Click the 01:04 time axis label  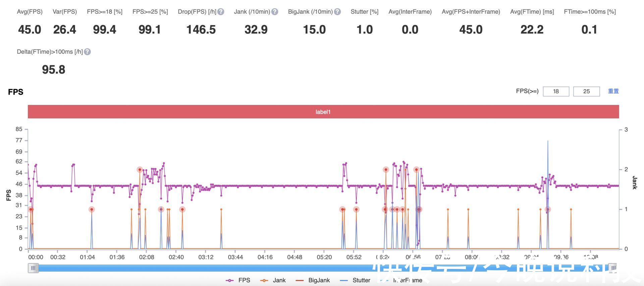87,257
